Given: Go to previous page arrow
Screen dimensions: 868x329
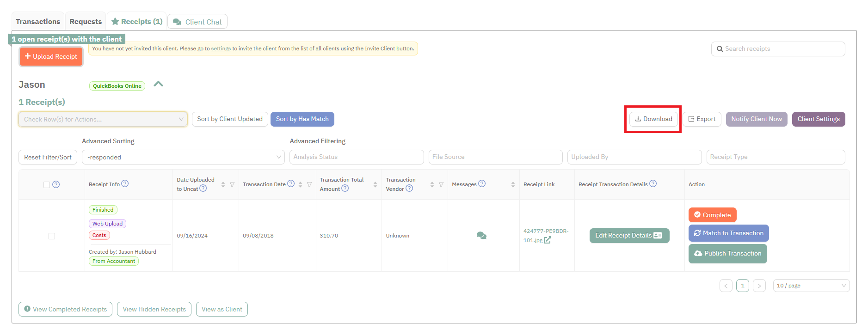Looking at the screenshot, I should coord(726,286).
